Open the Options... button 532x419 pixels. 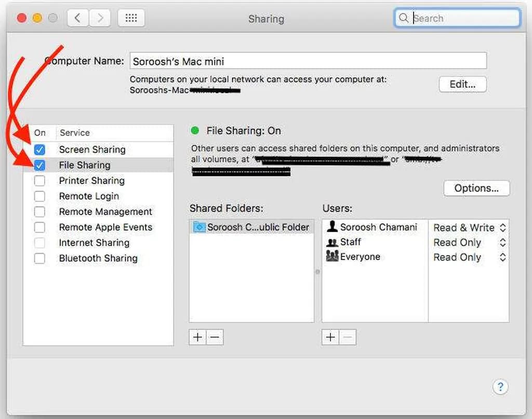coord(476,188)
